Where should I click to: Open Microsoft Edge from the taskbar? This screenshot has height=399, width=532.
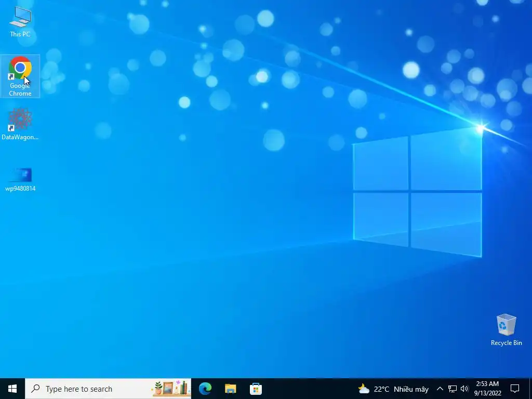205,389
